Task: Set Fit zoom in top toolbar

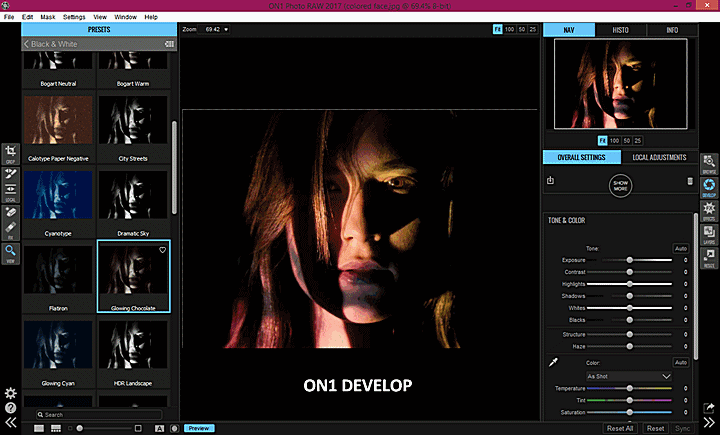Action: pos(497,29)
